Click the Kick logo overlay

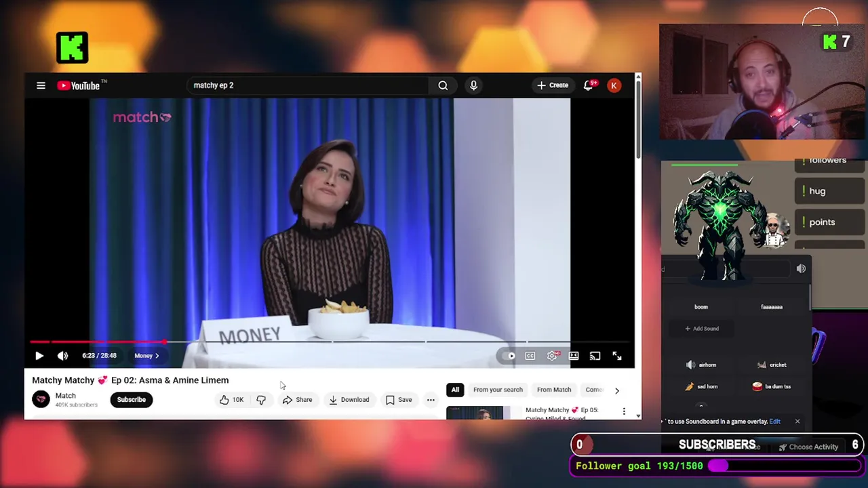[72, 47]
